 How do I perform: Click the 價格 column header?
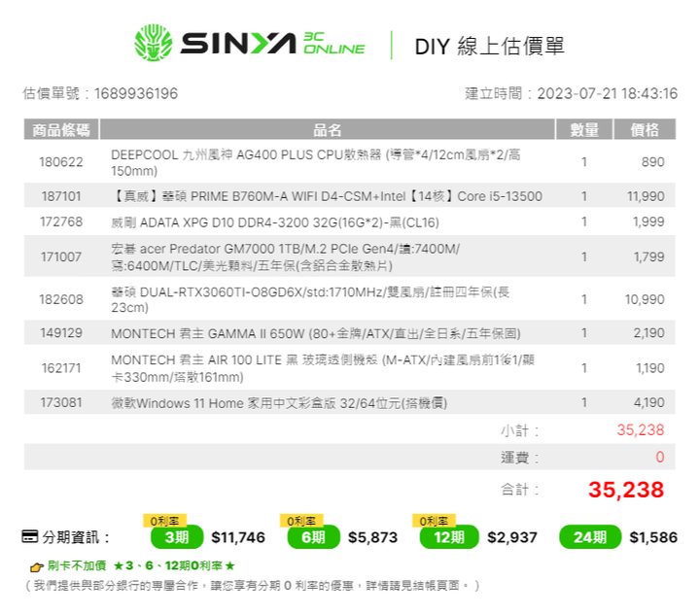(x=645, y=129)
